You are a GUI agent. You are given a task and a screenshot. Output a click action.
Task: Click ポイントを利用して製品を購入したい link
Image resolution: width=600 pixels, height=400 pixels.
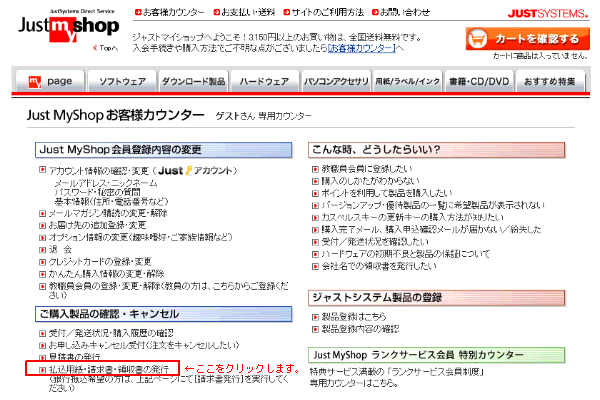(x=386, y=193)
